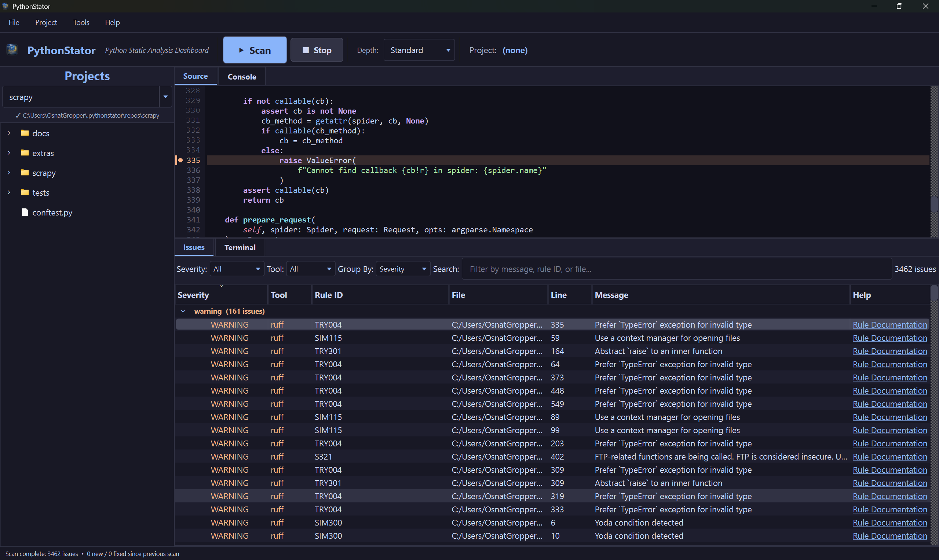Select the TRY301 issue on line 164
The height and width of the screenshot is (560, 939).
point(552,351)
